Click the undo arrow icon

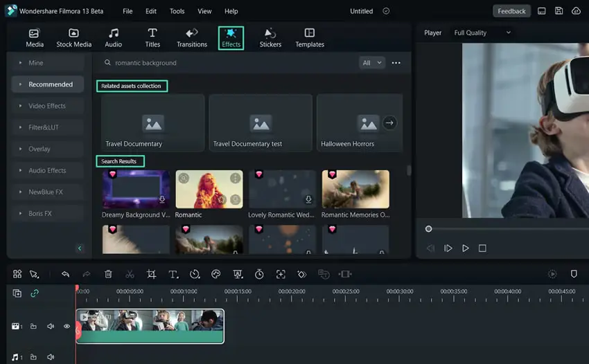coord(65,274)
